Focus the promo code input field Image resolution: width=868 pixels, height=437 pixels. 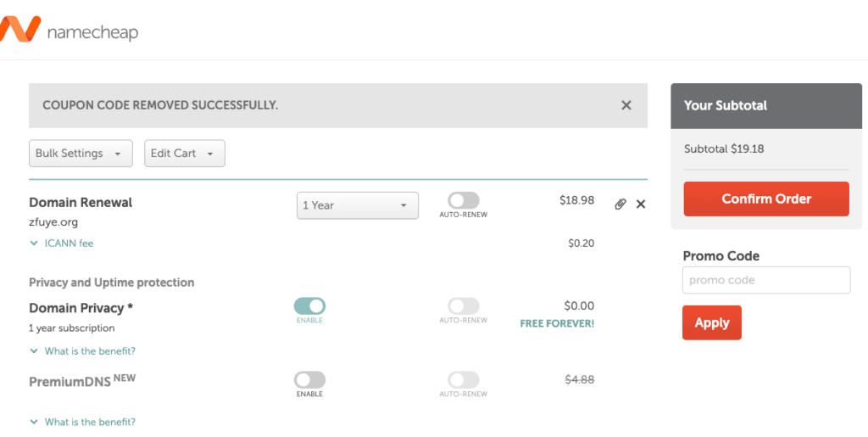[x=766, y=280]
